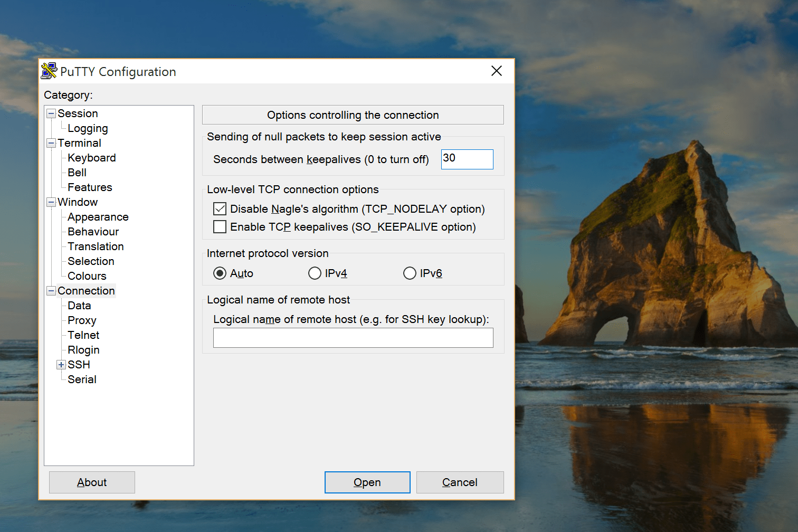Viewport: 798px width, 532px height.
Task: Collapse the Session tree branch
Action: [51, 113]
